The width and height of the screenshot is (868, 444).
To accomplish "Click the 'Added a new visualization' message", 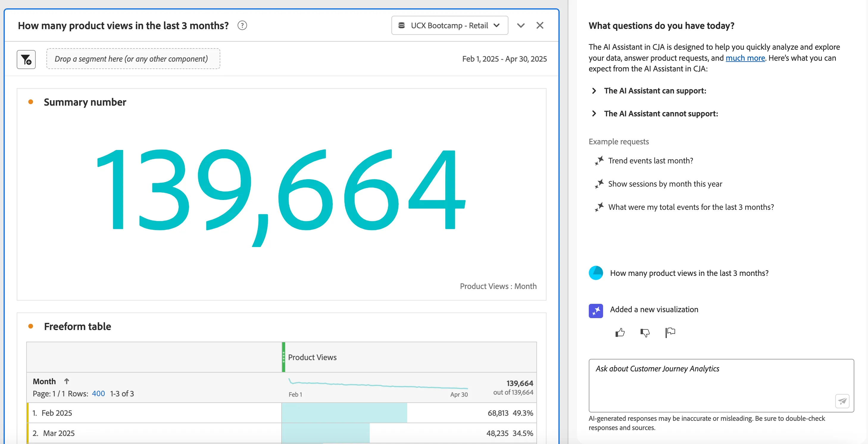I will pos(654,309).
